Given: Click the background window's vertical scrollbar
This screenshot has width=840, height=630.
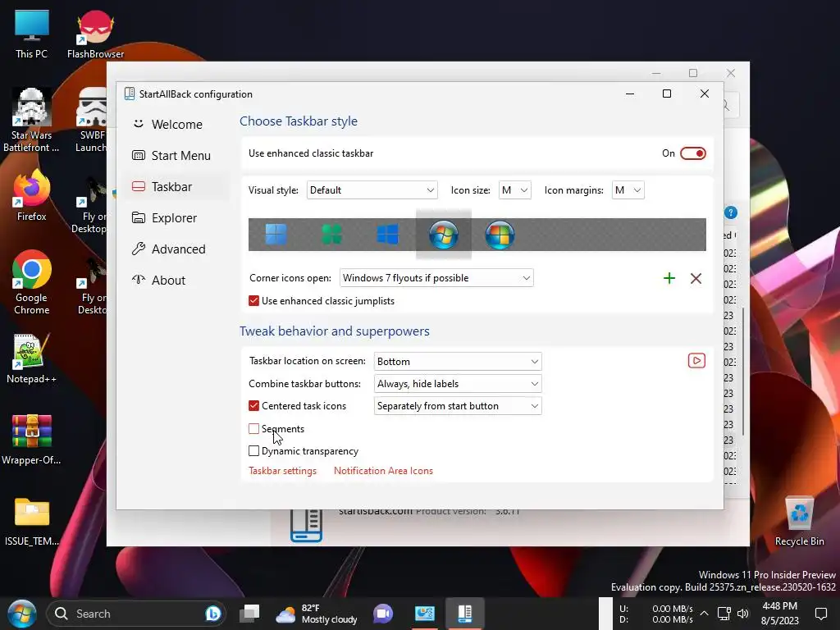Looking at the screenshot, I should (743, 372).
